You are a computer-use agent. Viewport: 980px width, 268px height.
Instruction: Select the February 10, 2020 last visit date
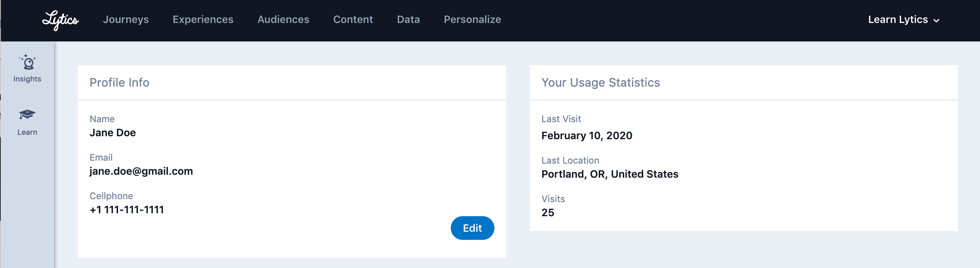587,135
